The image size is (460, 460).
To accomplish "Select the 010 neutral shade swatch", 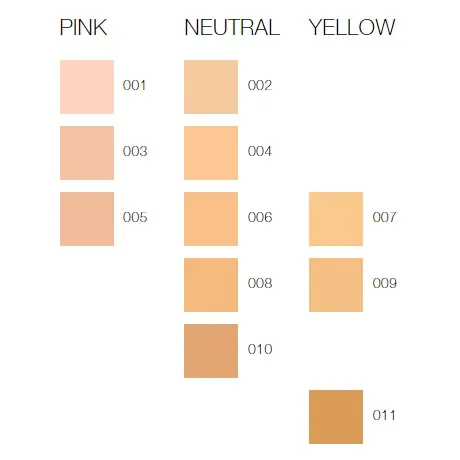I will coord(211,351).
